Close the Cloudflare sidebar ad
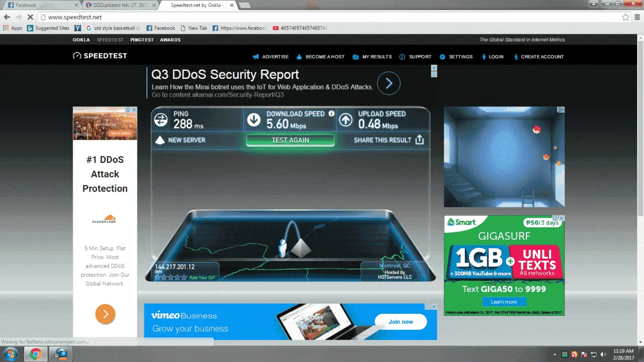 pos(134,110)
